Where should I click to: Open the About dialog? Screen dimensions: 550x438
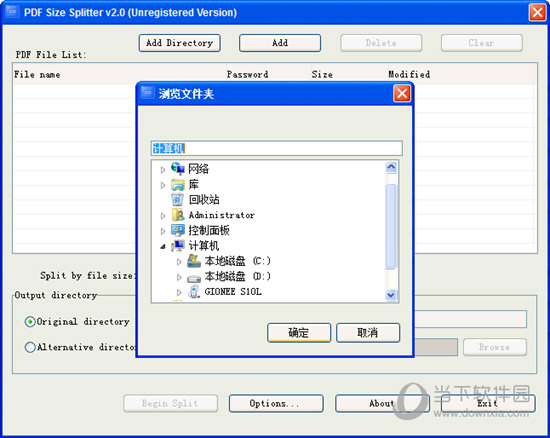(382, 403)
